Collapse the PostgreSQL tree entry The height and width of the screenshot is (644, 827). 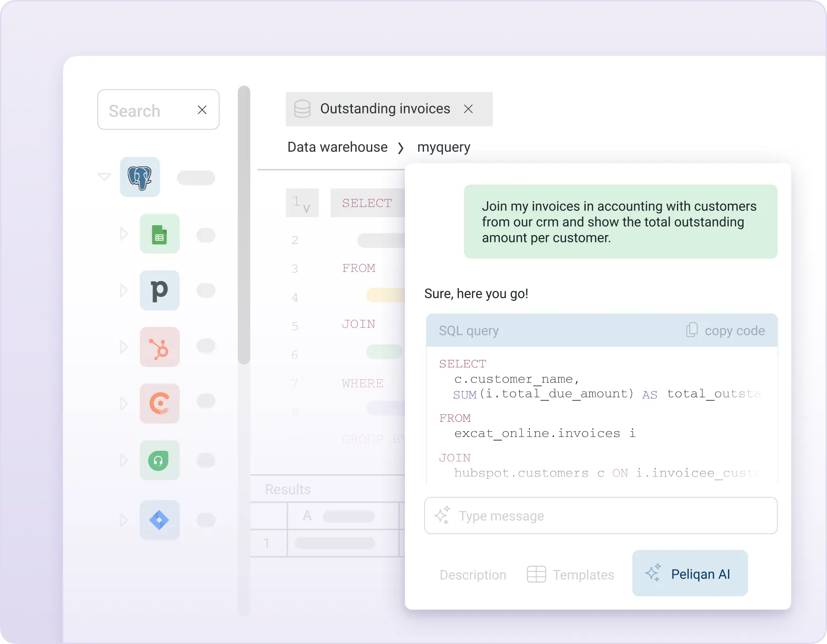[104, 177]
